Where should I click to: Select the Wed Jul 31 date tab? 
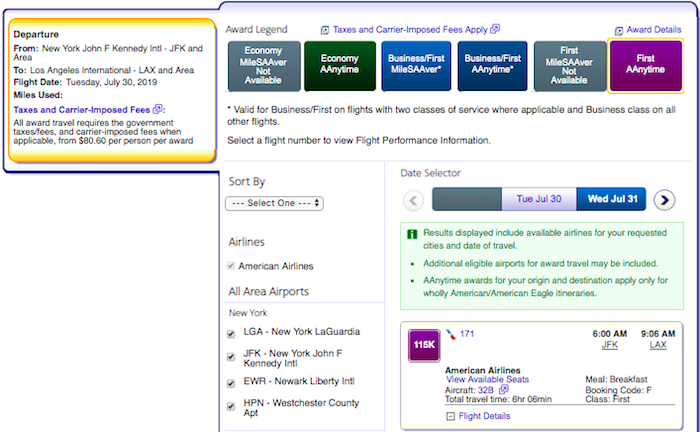(612, 199)
